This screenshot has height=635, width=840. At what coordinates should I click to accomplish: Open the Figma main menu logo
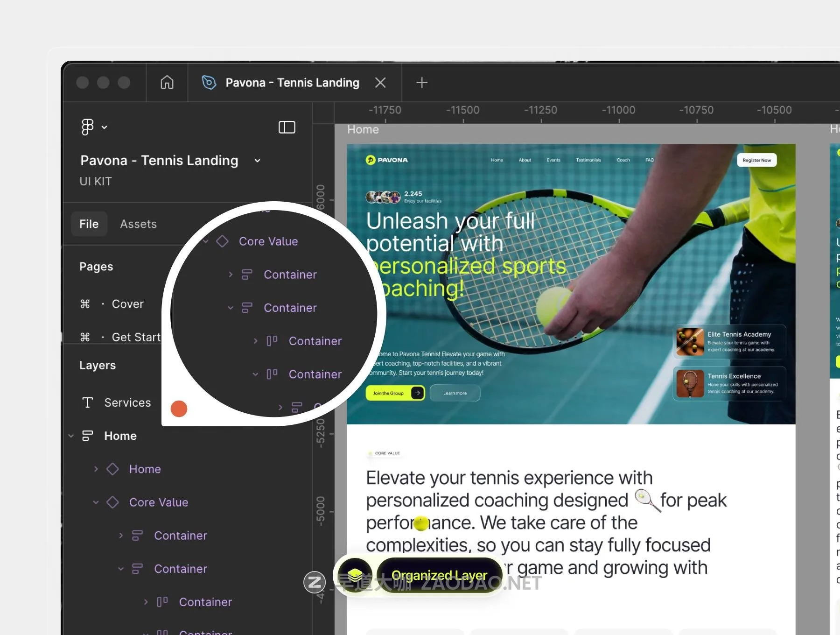tap(88, 127)
